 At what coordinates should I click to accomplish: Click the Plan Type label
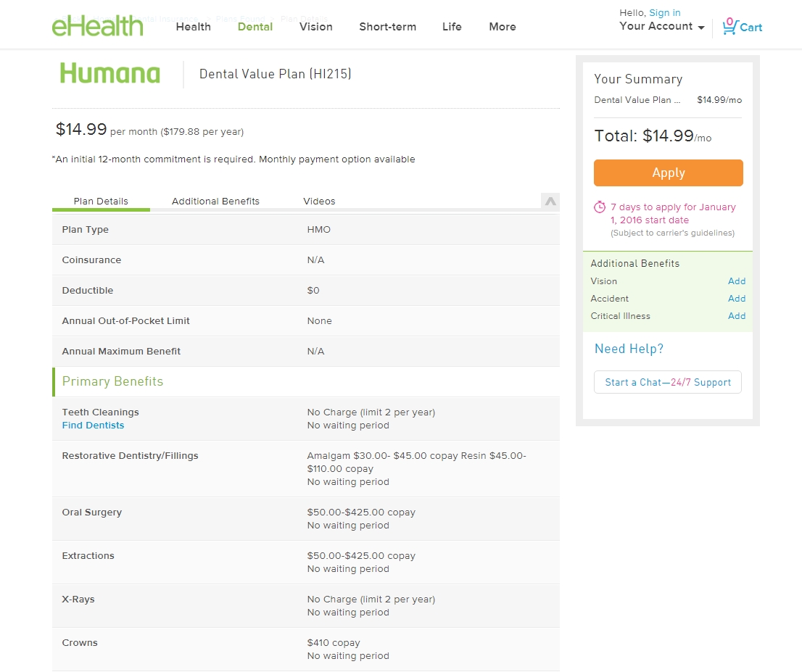(x=86, y=230)
